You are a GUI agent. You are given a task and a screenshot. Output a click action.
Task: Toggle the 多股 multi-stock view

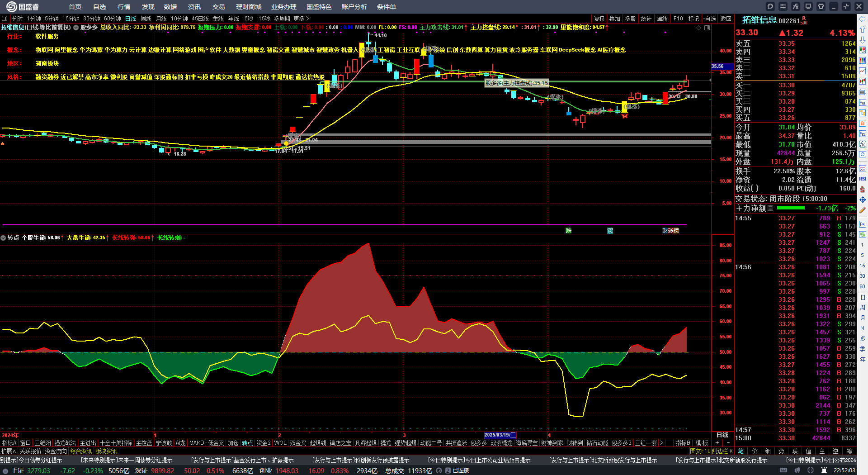pos(630,19)
